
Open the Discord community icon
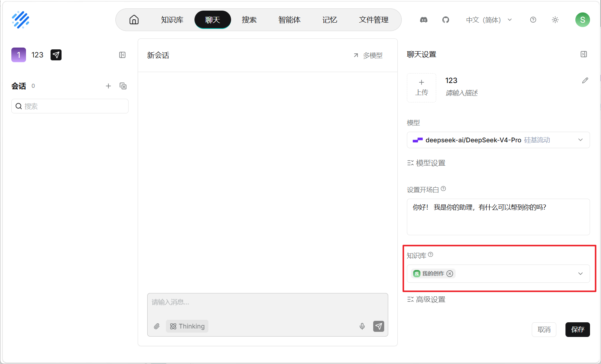coord(424,20)
